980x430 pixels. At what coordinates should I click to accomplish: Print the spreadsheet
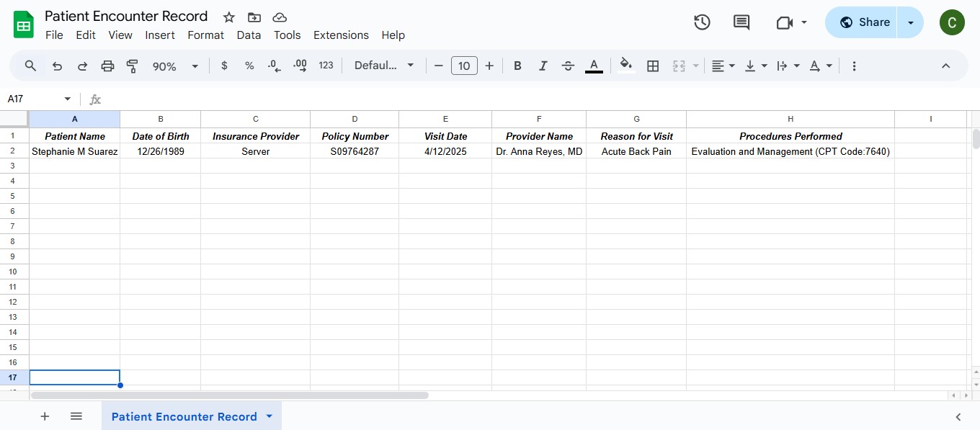tap(107, 66)
